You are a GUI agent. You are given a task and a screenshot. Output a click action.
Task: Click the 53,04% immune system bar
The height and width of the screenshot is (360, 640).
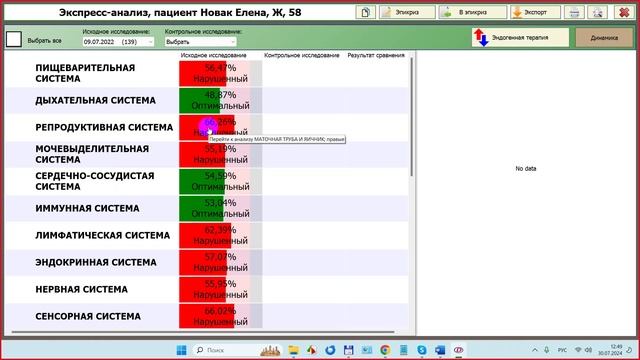click(220, 208)
